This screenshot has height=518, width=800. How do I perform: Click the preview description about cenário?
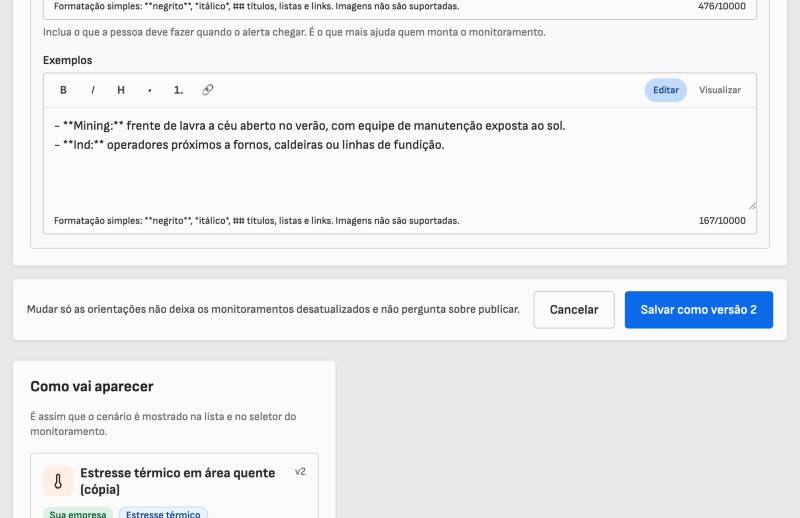163,424
